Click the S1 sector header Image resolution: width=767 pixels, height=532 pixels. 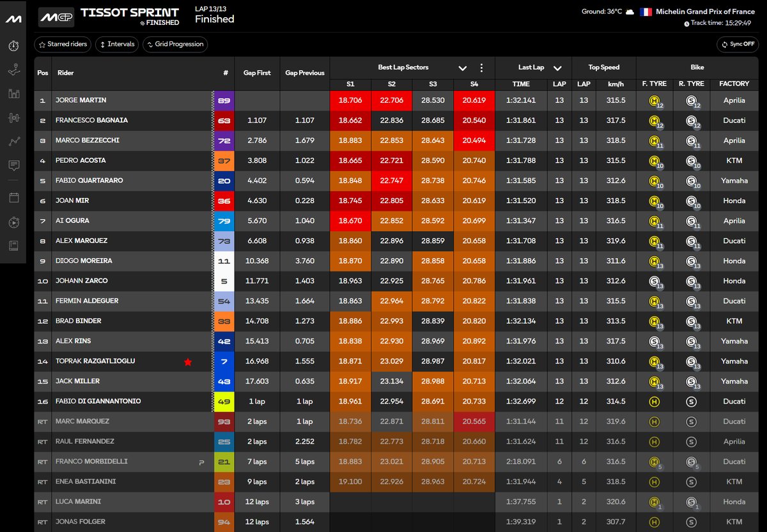click(x=350, y=84)
